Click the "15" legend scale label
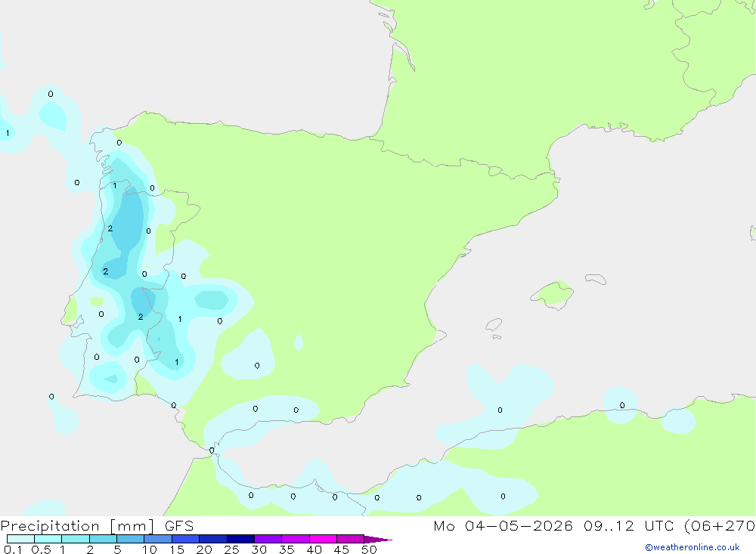Viewport: 756px width, 554px height. pos(177,549)
